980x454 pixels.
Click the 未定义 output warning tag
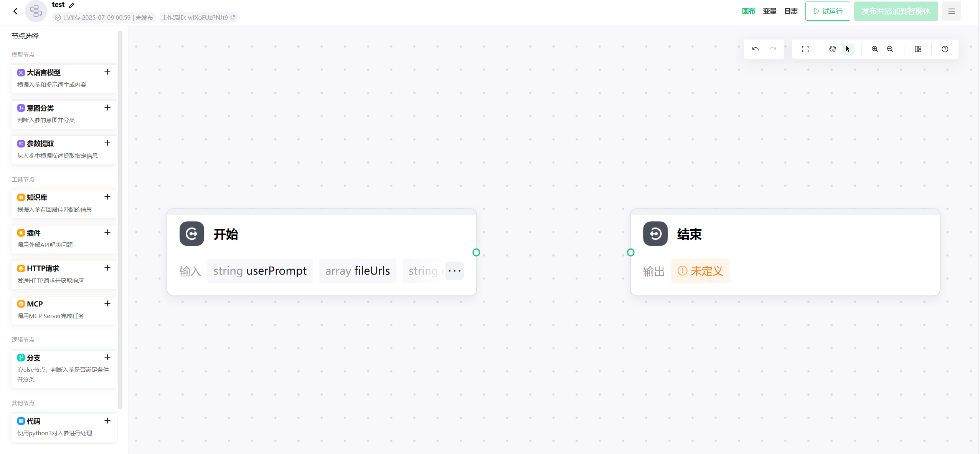click(700, 271)
